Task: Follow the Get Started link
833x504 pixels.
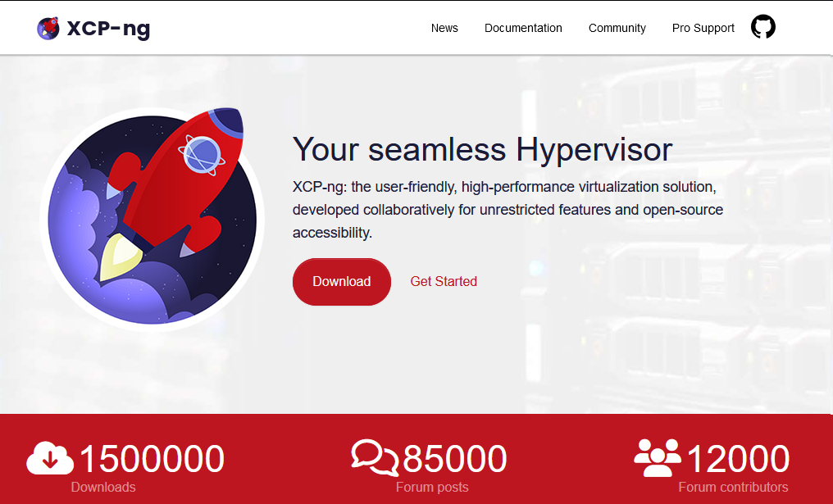Action: click(444, 281)
